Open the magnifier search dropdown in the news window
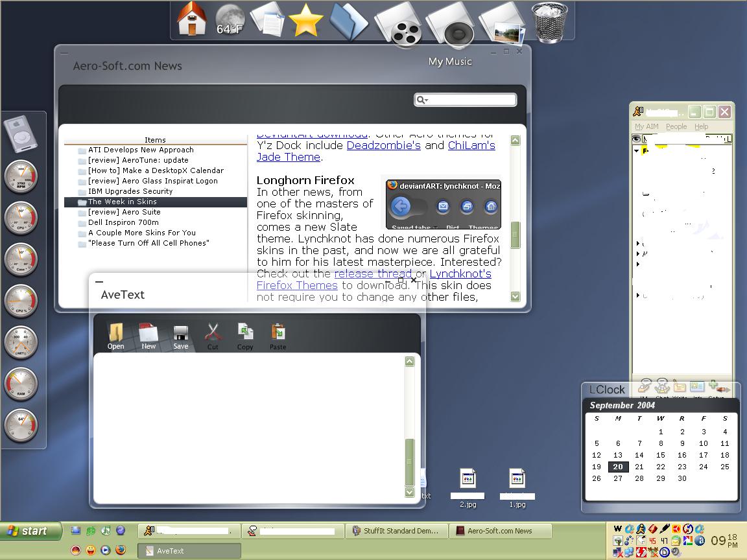 [422, 99]
